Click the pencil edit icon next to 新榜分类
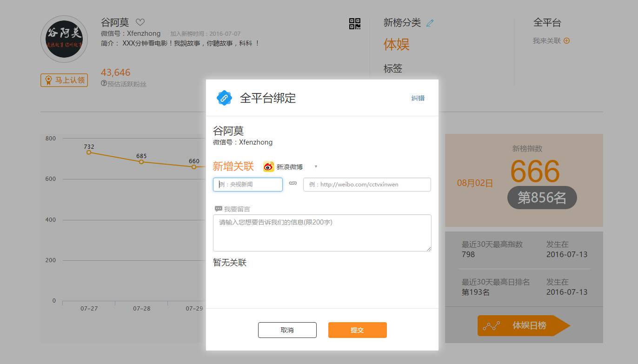 pos(430,23)
